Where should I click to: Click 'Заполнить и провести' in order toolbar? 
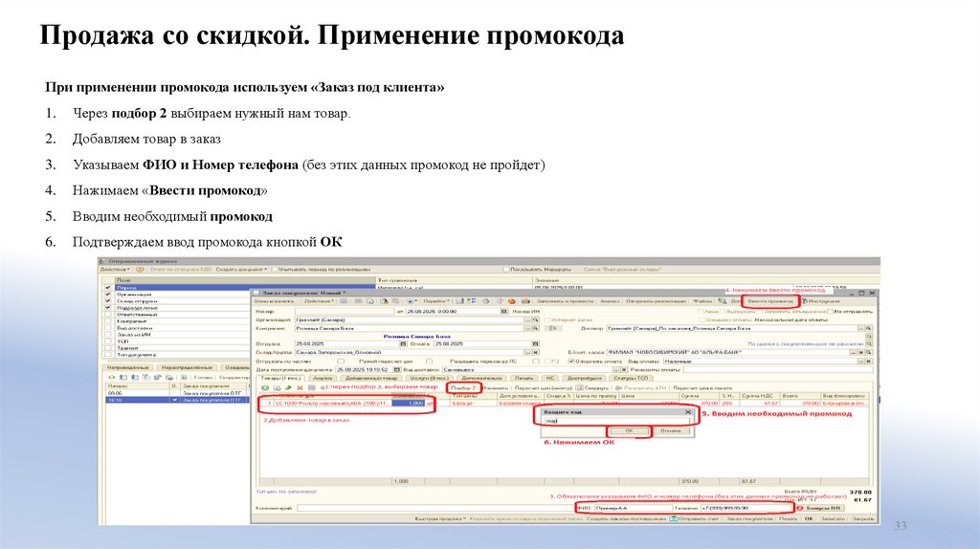pyautogui.click(x=565, y=301)
